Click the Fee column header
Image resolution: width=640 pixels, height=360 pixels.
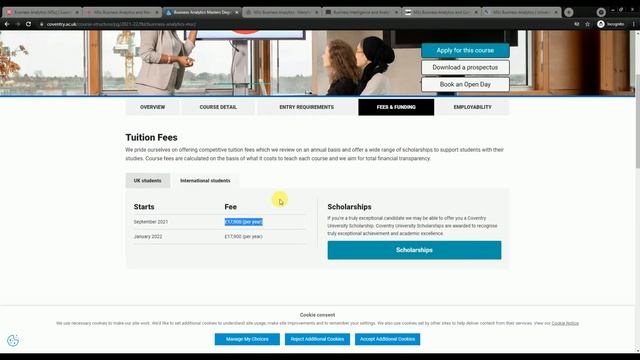coord(231,207)
